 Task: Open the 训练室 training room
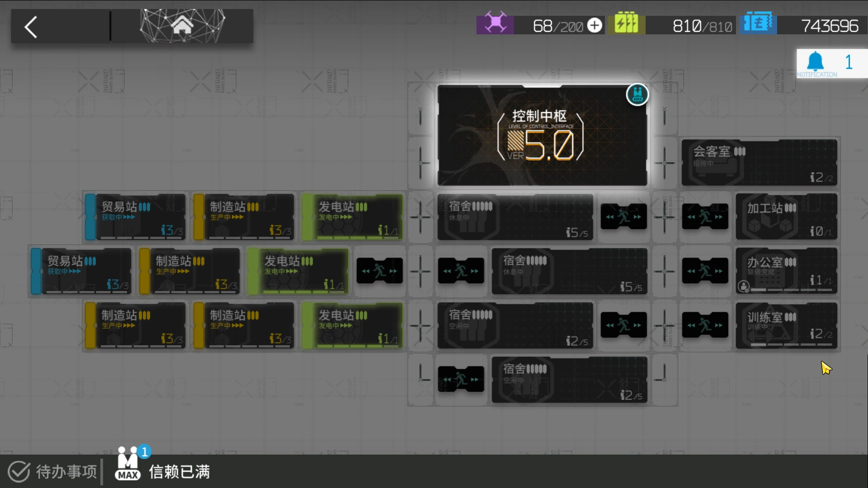click(x=786, y=325)
